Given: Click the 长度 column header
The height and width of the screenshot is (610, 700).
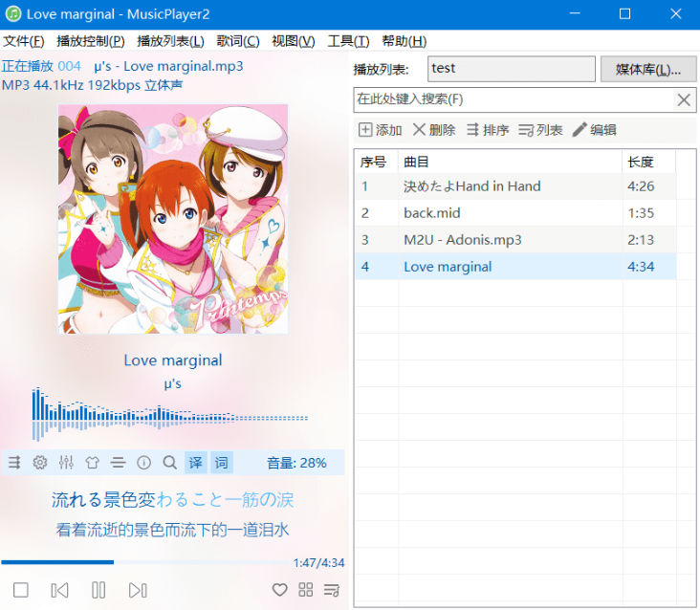Looking at the screenshot, I should tap(649, 162).
